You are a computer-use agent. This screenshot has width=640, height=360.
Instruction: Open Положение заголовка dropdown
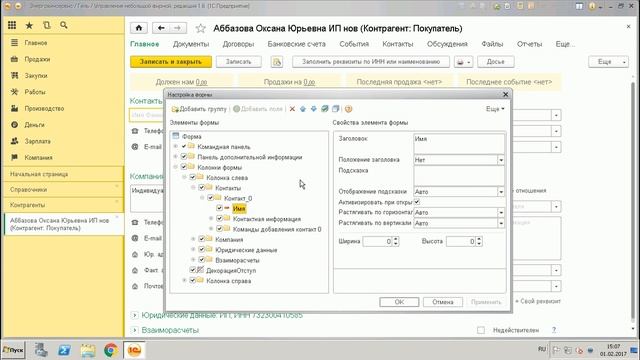pos(501,160)
